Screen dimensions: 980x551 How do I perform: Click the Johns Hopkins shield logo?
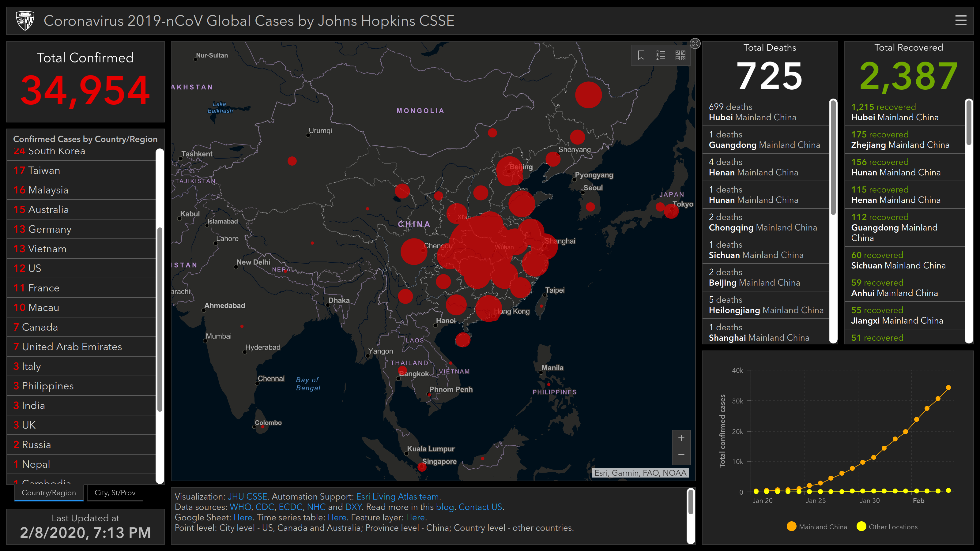(x=25, y=21)
